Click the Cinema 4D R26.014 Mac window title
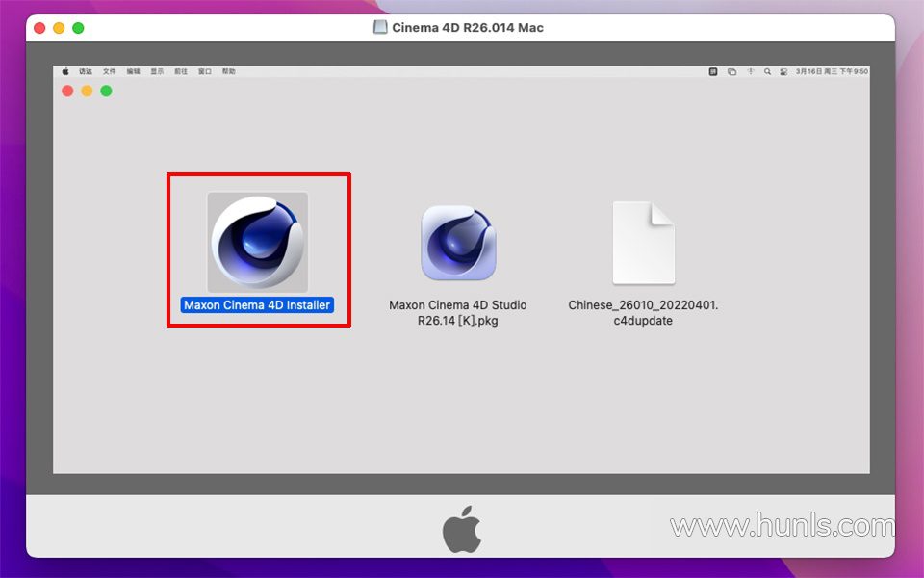This screenshot has width=924, height=578. tap(468, 27)
